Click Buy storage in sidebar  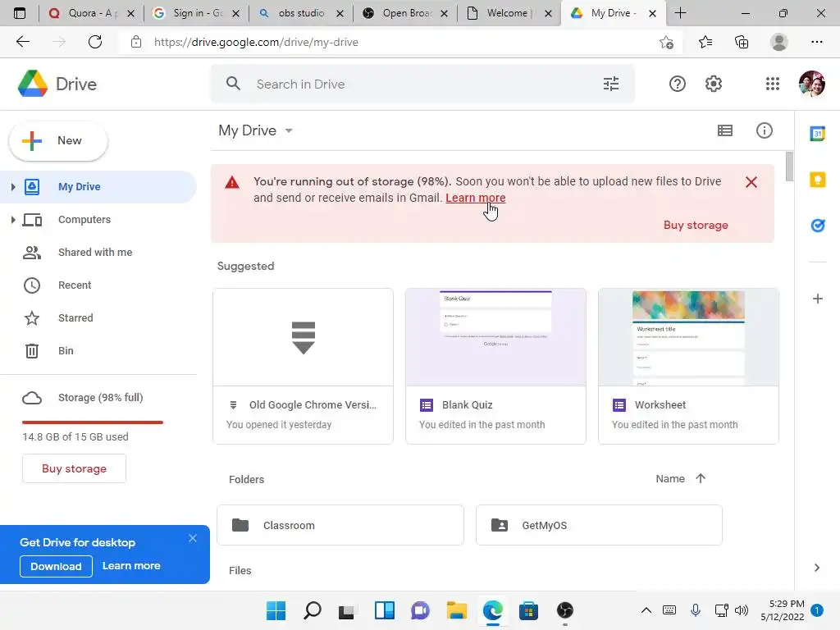click(x=74, y=468)
